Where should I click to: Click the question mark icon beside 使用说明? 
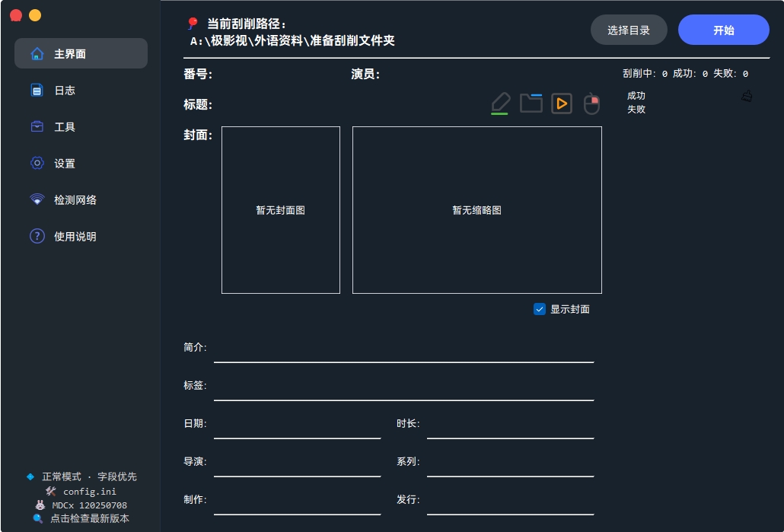[x=37, y=236]
